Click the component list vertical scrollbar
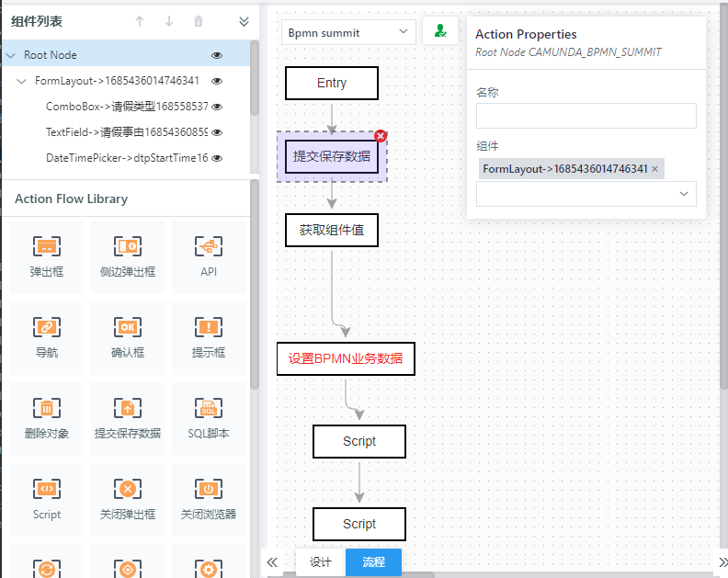This screenshot has height=578, width=728. 255,78
